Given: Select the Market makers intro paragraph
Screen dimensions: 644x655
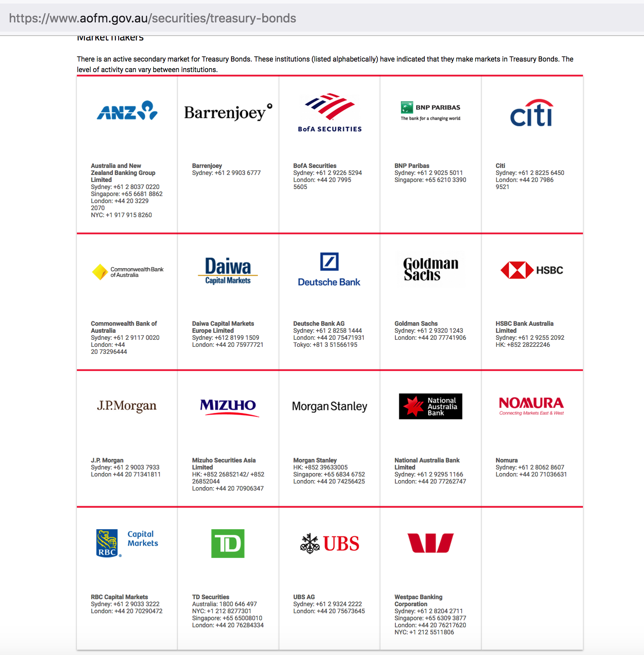Looking at the screenshot, I should click(x=325, y=64).
